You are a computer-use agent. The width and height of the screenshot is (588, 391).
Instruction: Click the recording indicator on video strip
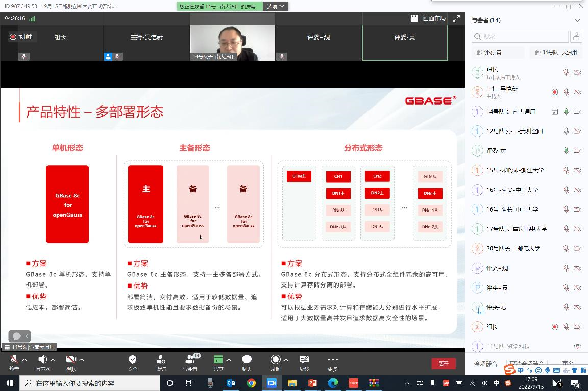[21, 37]
